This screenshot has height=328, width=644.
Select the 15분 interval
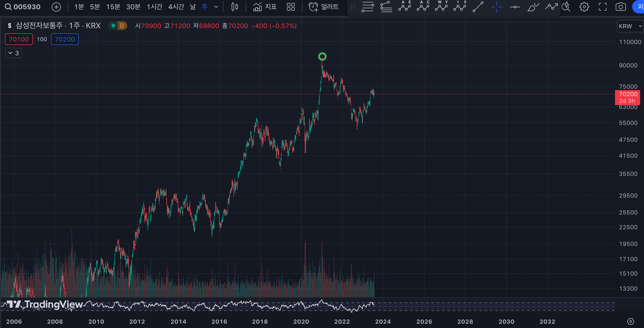click(113, 7)
